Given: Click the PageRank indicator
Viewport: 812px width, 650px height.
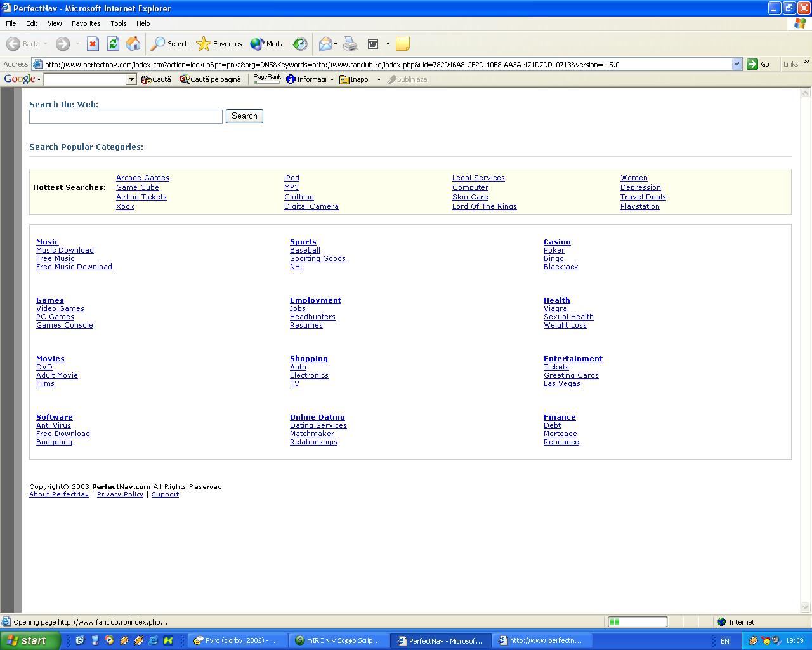Looking at the screenshot, I should (x=267, y=79).
